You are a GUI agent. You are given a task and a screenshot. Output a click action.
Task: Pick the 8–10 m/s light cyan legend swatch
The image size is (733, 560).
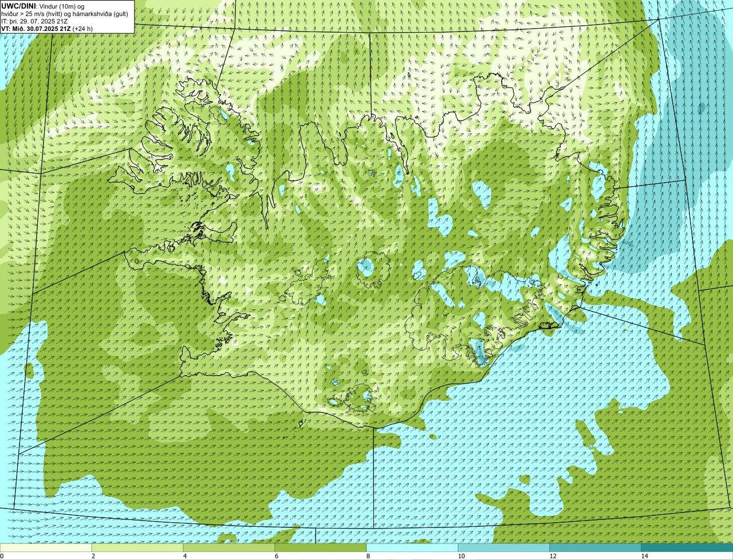coord(412,547)
